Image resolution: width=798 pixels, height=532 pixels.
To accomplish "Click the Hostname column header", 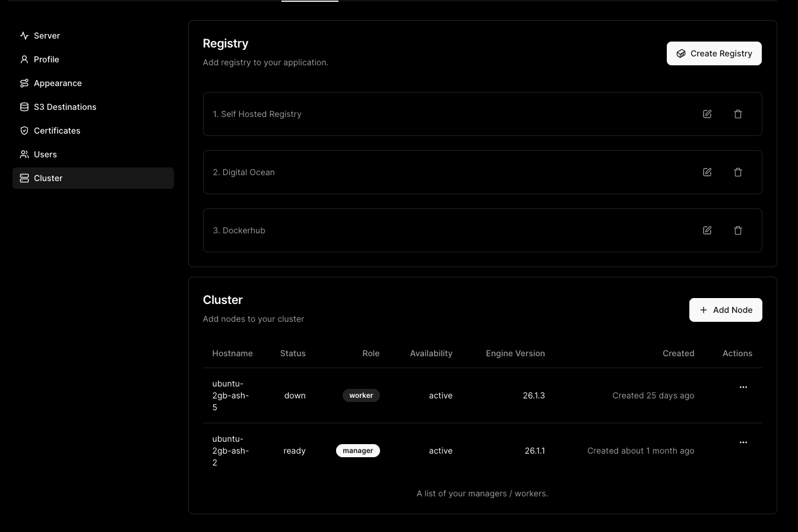I will pyautogui.click(x=233, y=353).
